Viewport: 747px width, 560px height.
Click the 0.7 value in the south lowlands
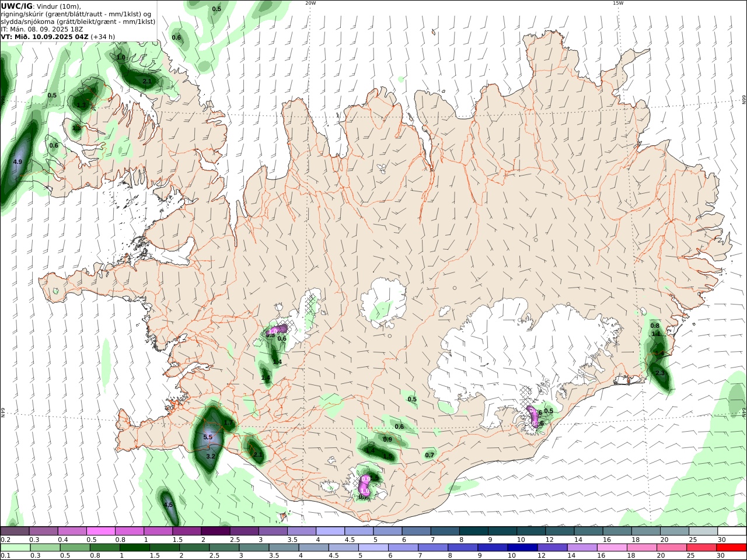[430, 455]
